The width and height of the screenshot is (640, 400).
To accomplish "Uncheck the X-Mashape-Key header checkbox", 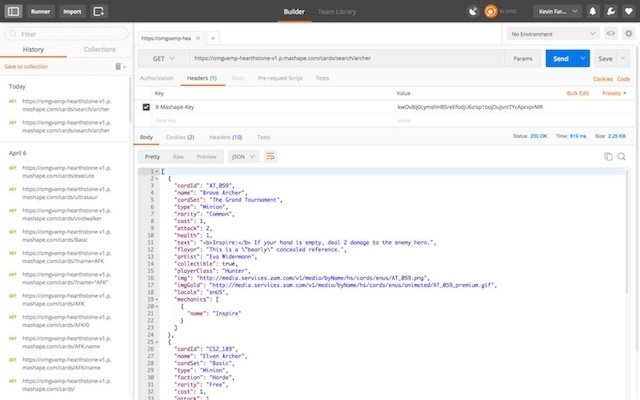I will click(x=146, y=107).
